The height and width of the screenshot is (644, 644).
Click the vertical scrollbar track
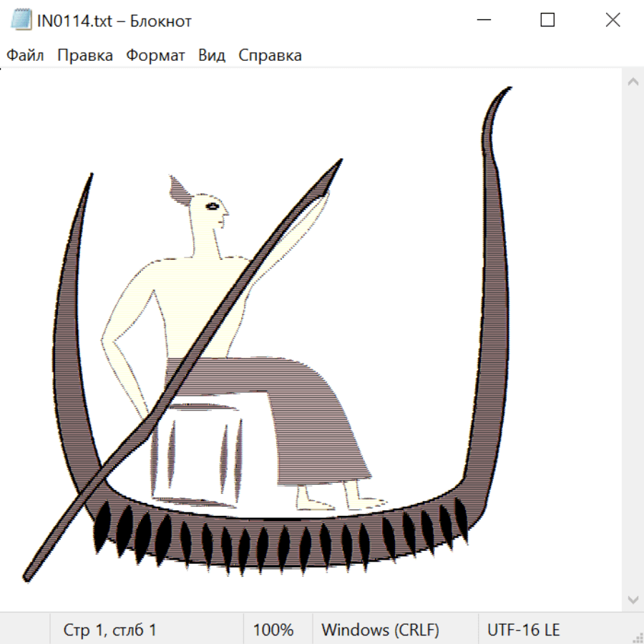[633, 340]
